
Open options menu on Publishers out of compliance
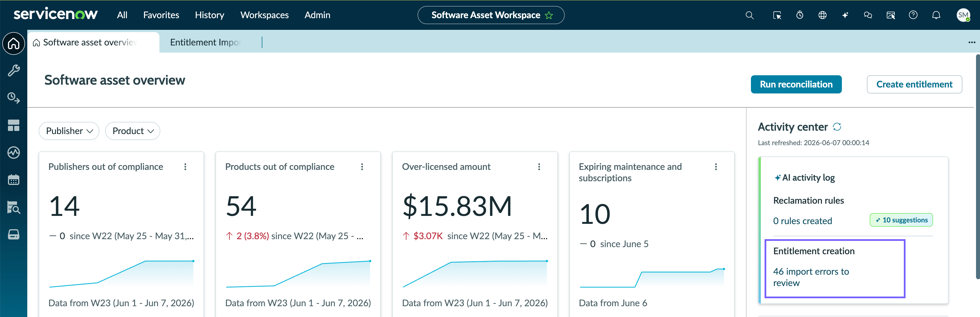coord(185,166)
